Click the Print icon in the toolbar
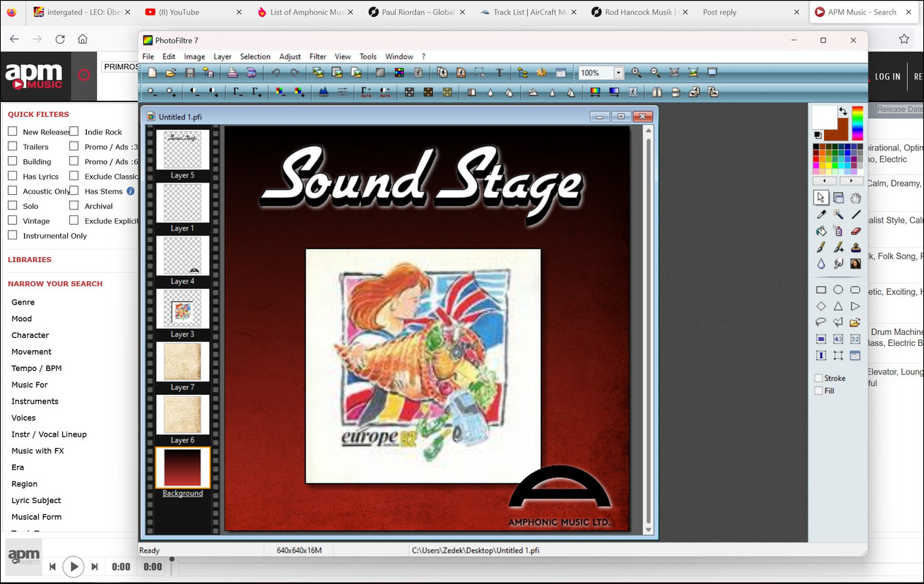The height and width of the screenshot is (584, 924). 232,73
